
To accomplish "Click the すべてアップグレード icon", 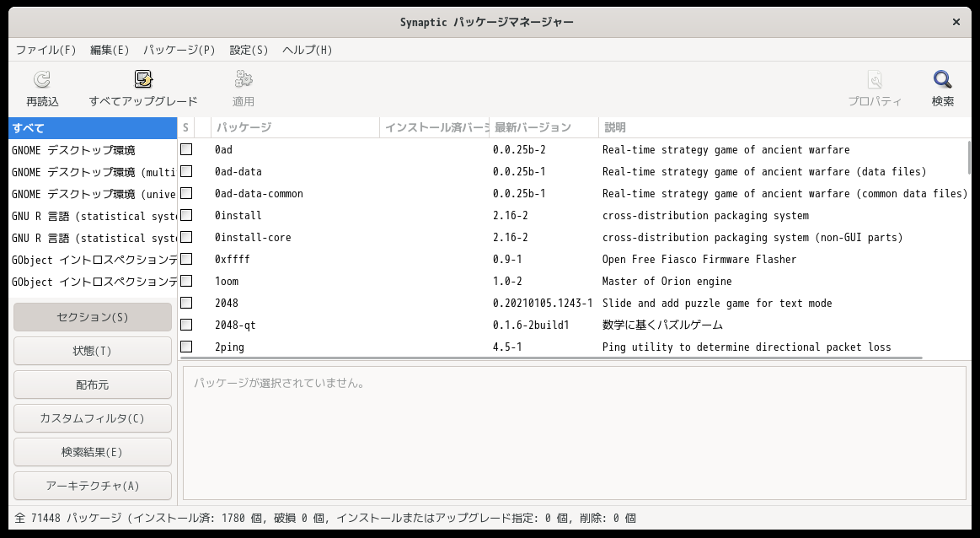I will 143,79.
